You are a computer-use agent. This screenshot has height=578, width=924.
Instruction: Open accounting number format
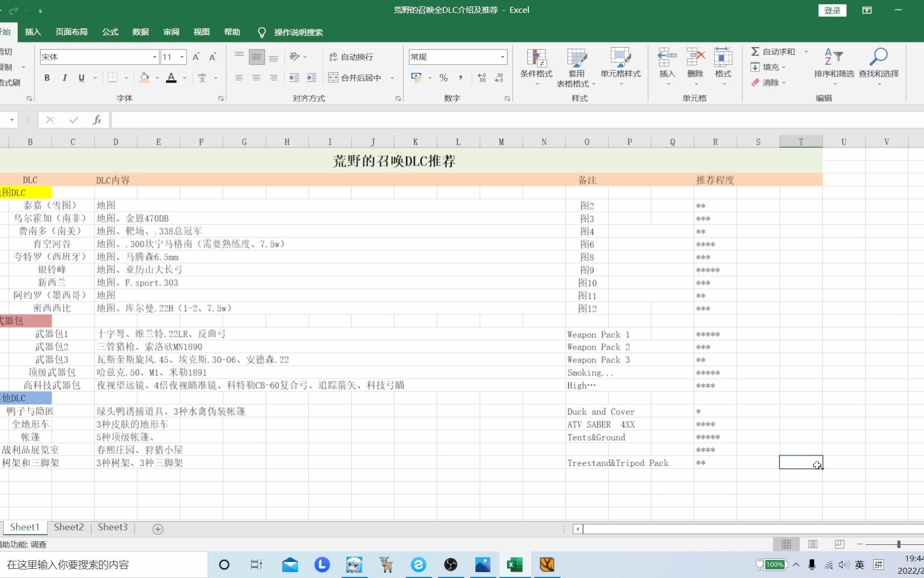click(416, 78)
